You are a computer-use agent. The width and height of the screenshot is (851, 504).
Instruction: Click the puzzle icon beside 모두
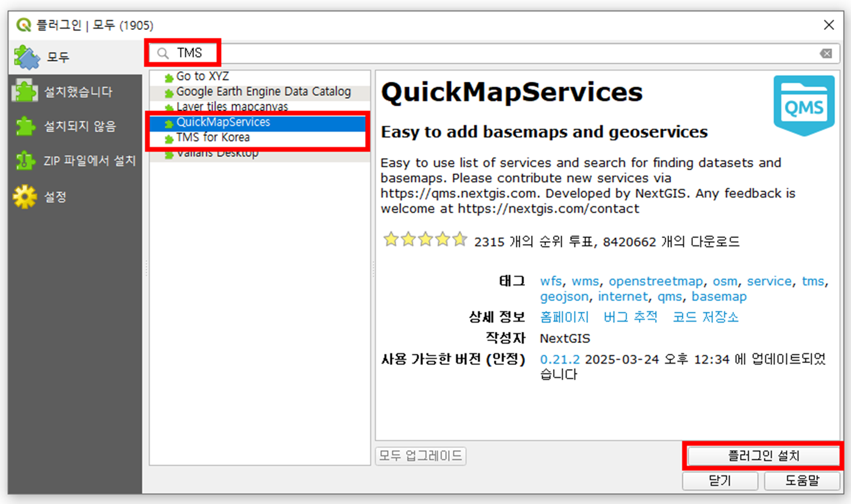point(27,57)
